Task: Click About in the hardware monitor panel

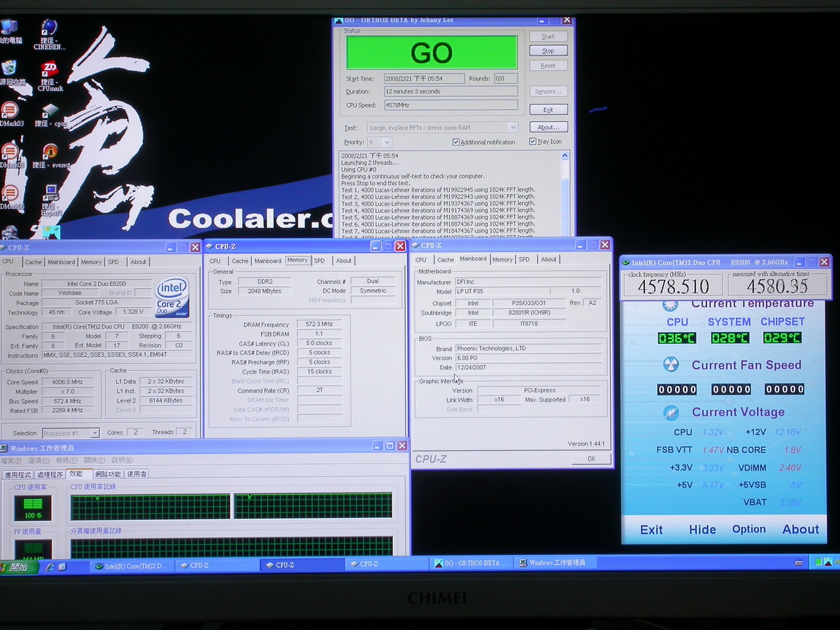Action: pos(801,529)
